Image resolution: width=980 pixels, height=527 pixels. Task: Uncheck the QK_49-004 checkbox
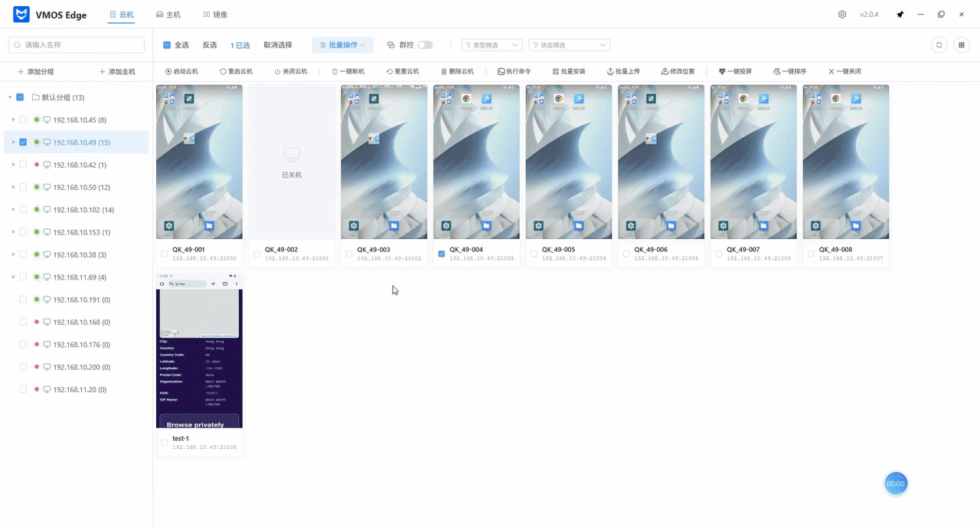[x=442, y=254]
